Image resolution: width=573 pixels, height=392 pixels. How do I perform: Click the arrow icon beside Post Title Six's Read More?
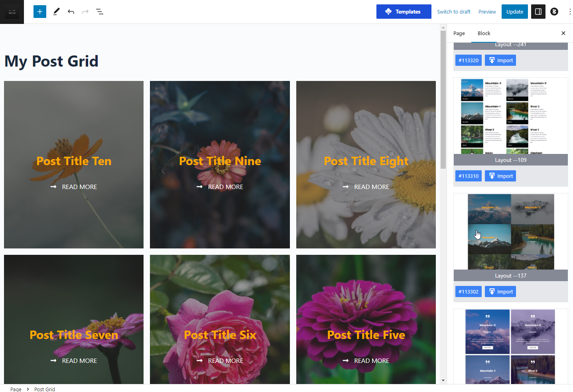tap(200, 360)
